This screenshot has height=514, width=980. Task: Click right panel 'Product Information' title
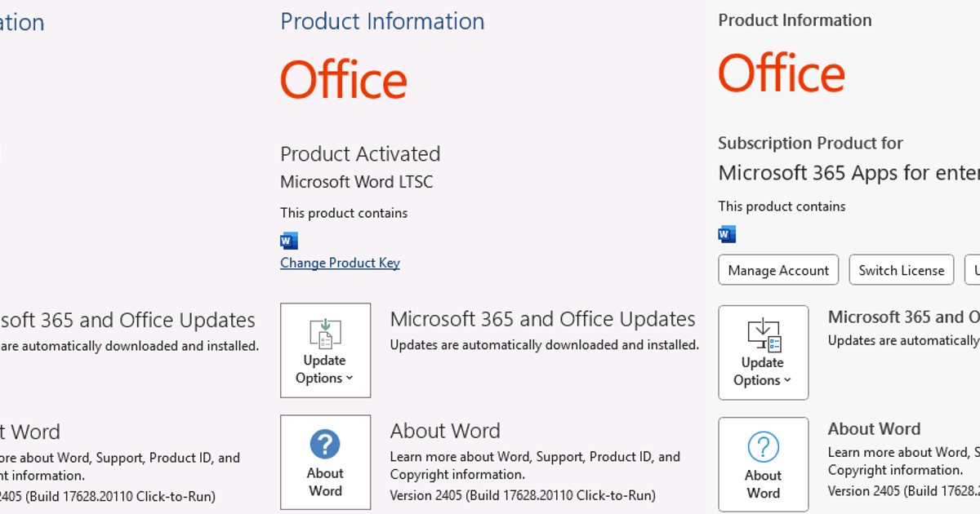795,20
